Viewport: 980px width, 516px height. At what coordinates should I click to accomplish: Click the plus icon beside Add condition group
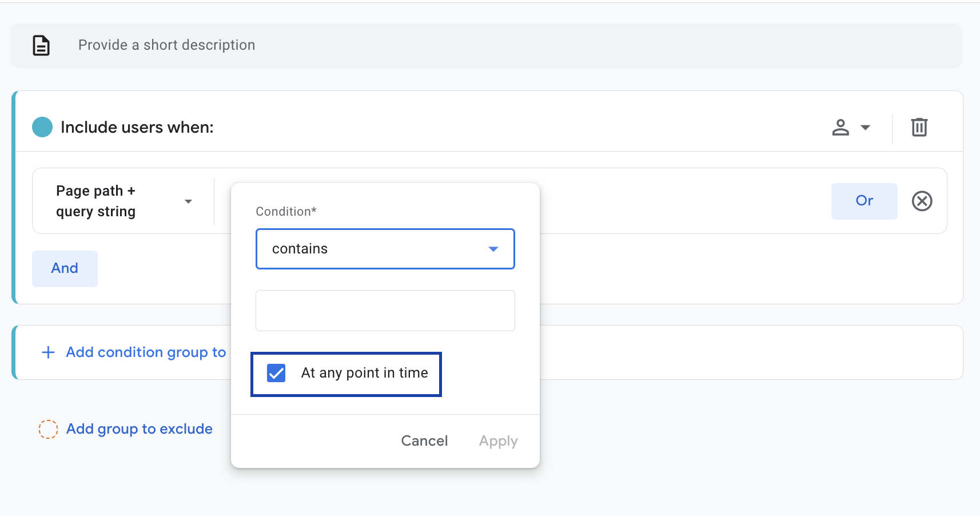(48, 352)
